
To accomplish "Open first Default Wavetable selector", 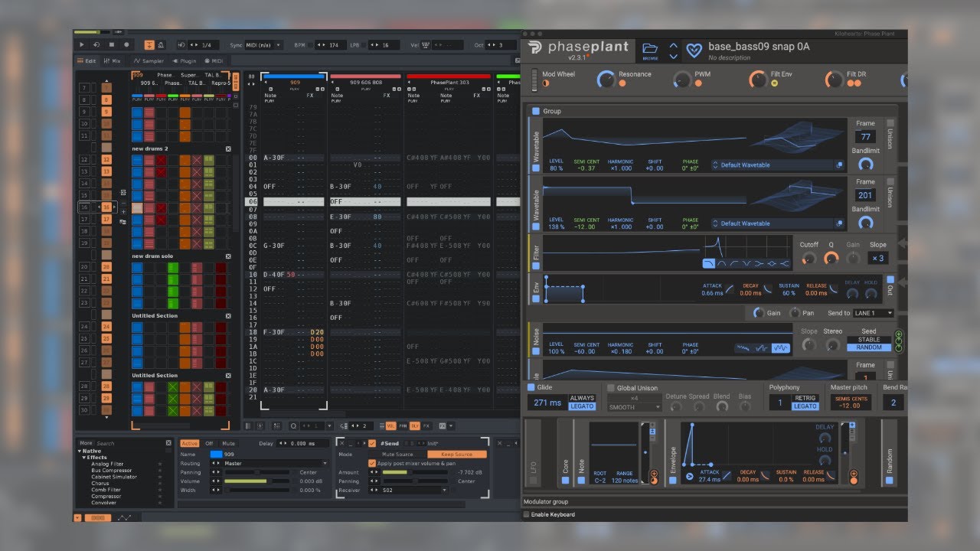I will tap(777, 165).
